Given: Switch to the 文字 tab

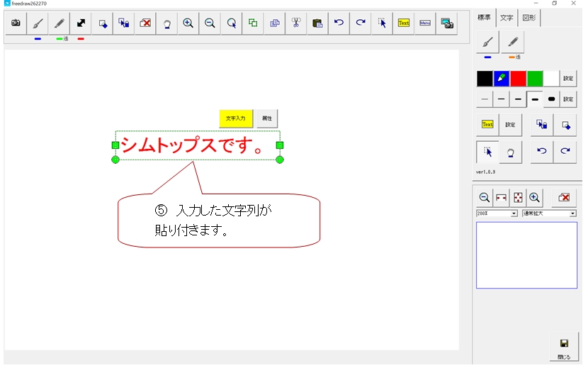Looking at the screenshot, I should pos(507,18).
